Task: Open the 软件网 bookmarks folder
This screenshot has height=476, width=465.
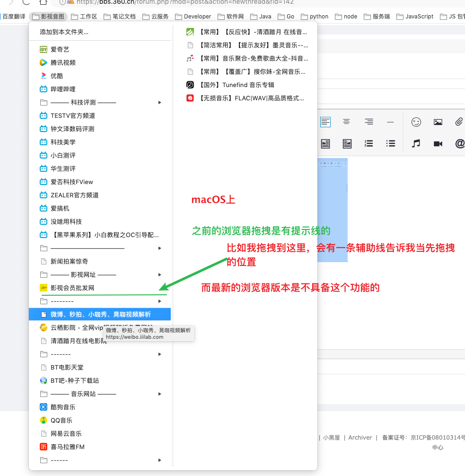Action: 231,17
